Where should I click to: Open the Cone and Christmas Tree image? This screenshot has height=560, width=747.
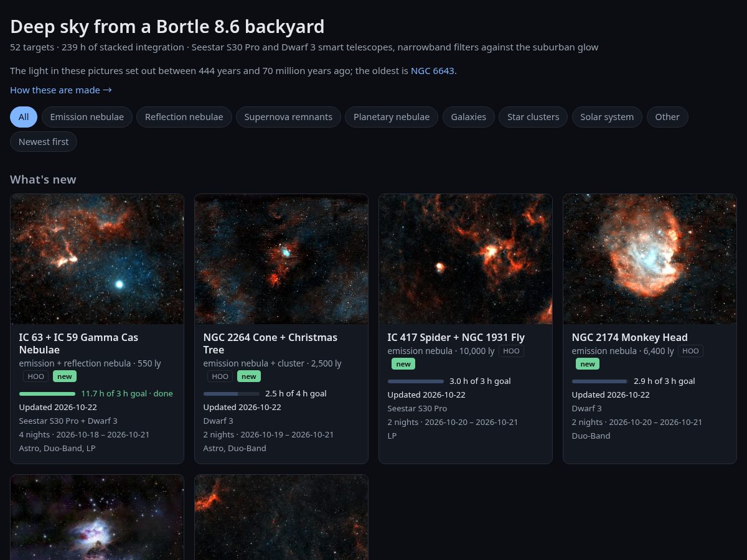pos(281,259)
